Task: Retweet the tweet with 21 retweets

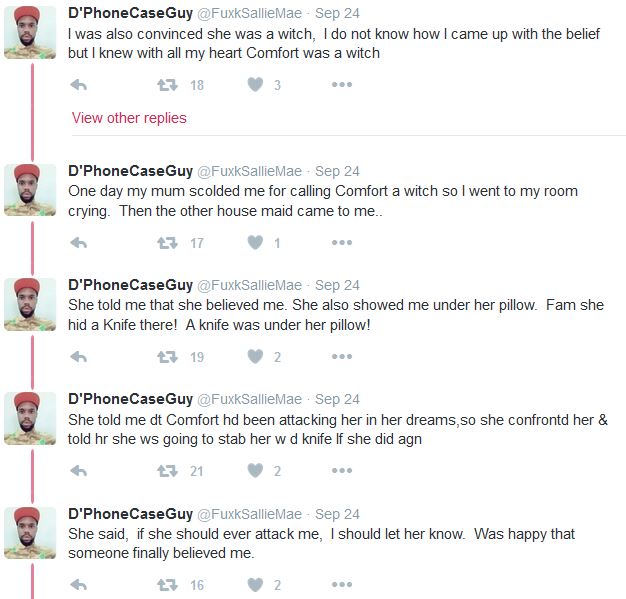Action: [x=168, y=471]
